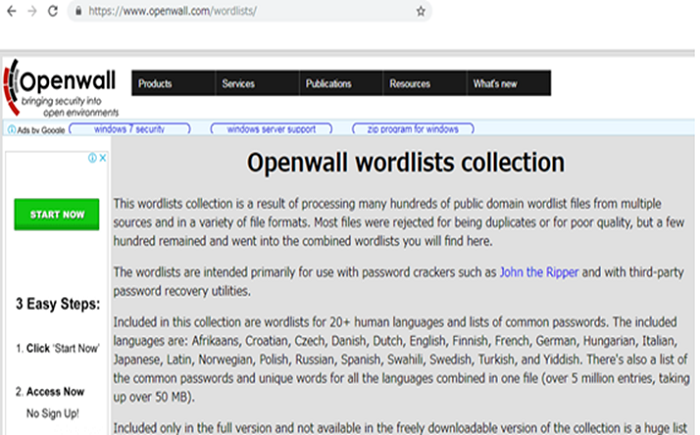Click the padlock site security icon
The width and height of the screenshot is (700, 435).
point(79,11)
